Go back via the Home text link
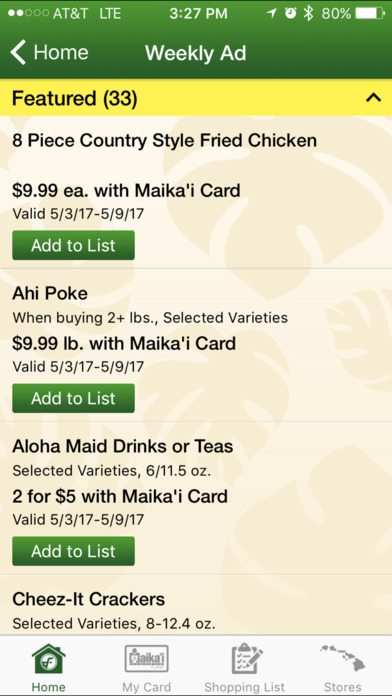392x696 pixels. [61, 52]
